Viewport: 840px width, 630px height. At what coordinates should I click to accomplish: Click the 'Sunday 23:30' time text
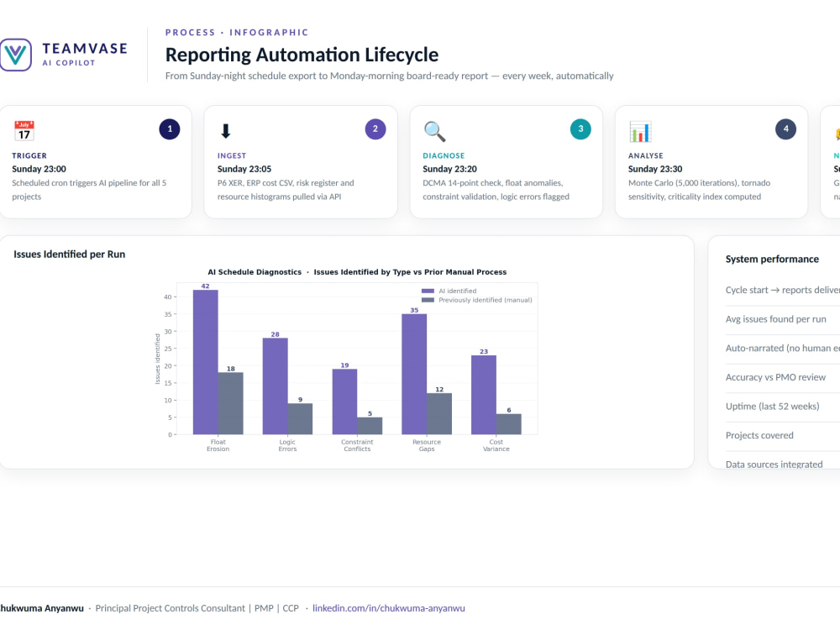point(655,170)
